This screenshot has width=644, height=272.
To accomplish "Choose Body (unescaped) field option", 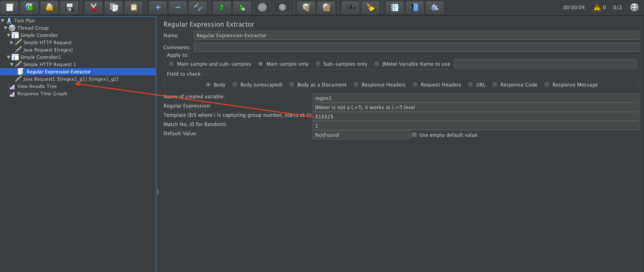I will 235,85.
